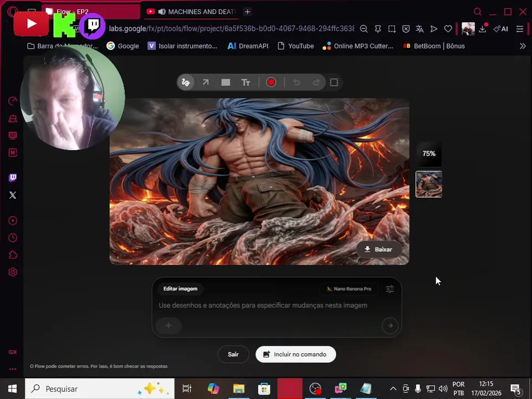Open the Isolar instrumento bookmark
The image size is (532, 399).
click(182, 46)
